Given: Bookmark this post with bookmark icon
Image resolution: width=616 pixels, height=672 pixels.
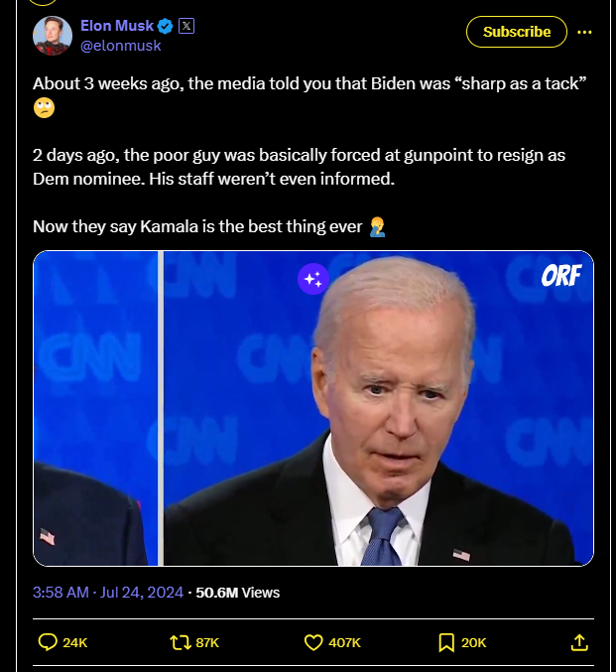Looking at the screenshot, I should [446, 642].
